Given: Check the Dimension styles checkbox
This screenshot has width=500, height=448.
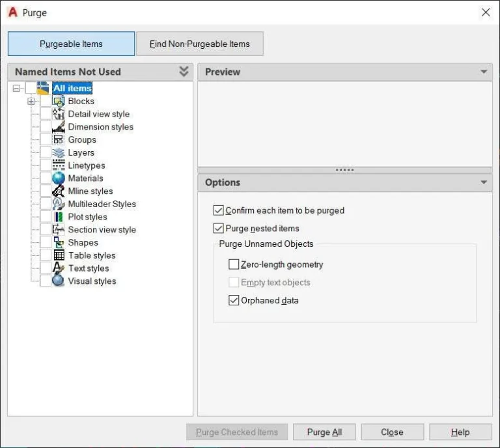Looking at the screenshot, I should point(46,126).
